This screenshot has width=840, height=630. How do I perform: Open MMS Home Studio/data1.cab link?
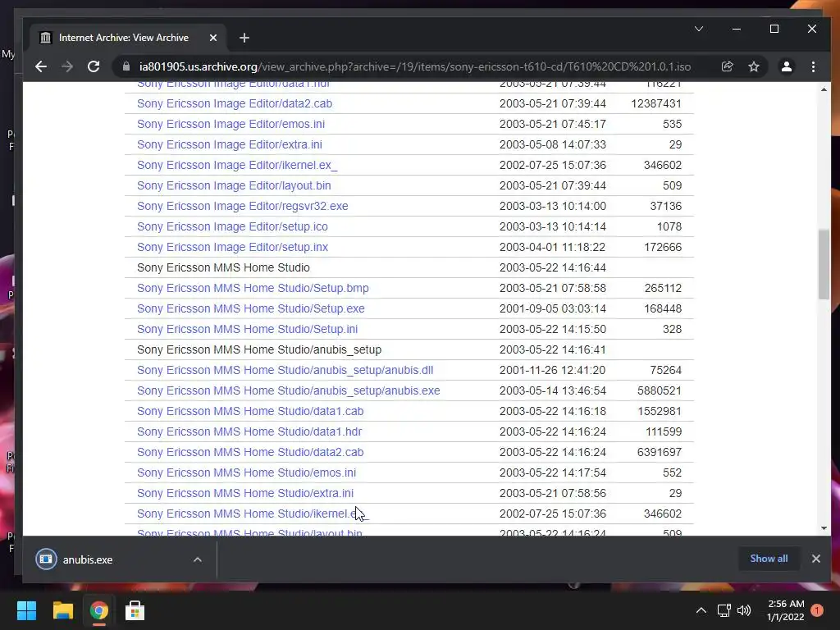pos(249,411)
